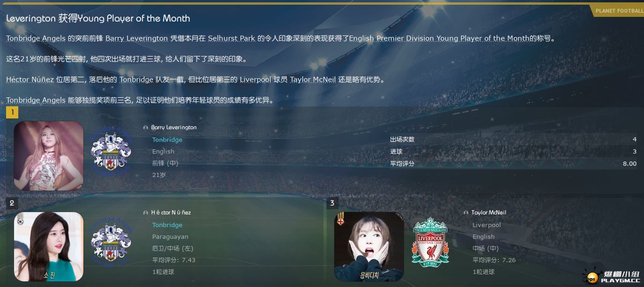Select Tonbridge club name under Barry Leverington
Image resolution: width=644 pixels, height=287 pixels.
[x=167, y=140]
